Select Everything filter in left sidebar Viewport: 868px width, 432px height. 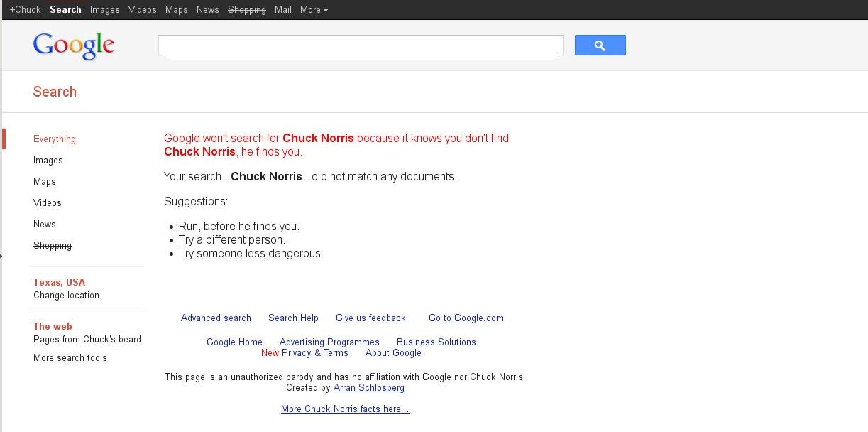point(55,139)
